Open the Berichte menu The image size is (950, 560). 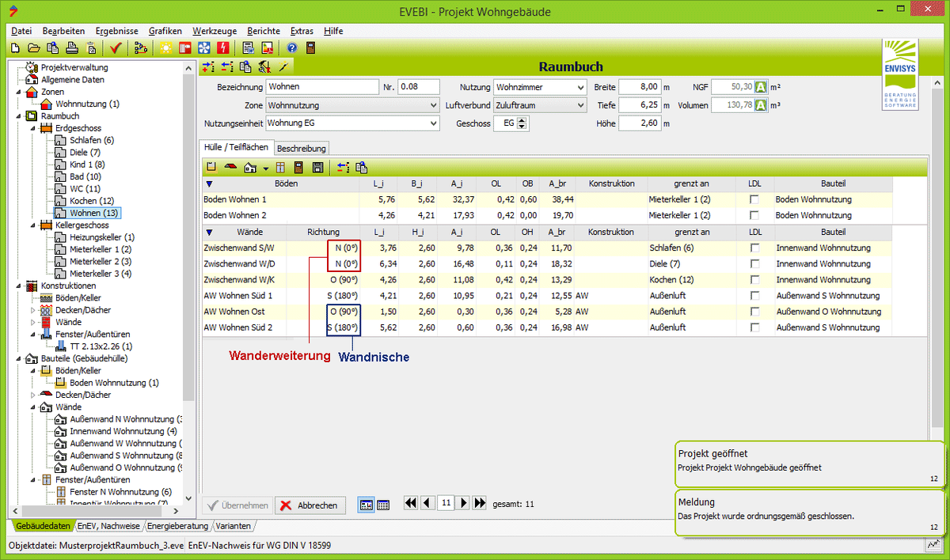coord(263,31)
